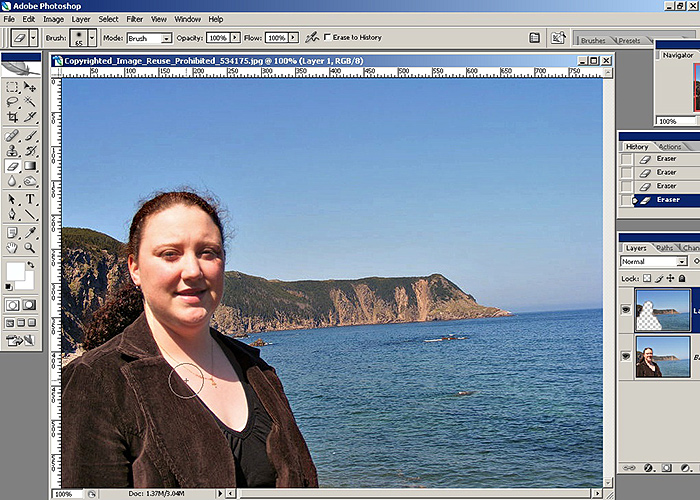
Task: Open the Edit menu
Action: coord(29,19)
